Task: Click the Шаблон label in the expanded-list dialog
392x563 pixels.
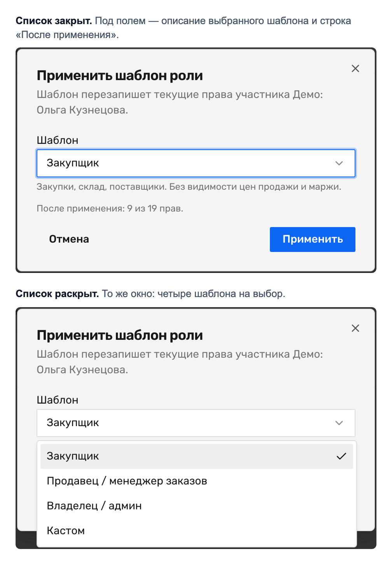Action: (58, 400)
